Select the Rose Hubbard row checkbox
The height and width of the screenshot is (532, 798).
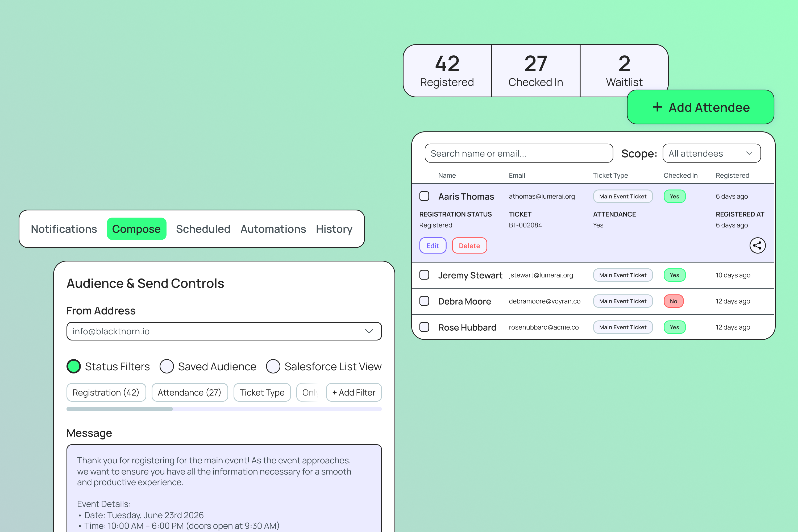[424, 327]
